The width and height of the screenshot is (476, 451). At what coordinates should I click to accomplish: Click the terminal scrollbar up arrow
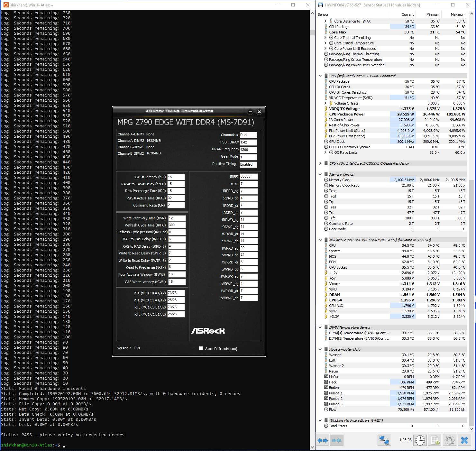pos(312,13)
